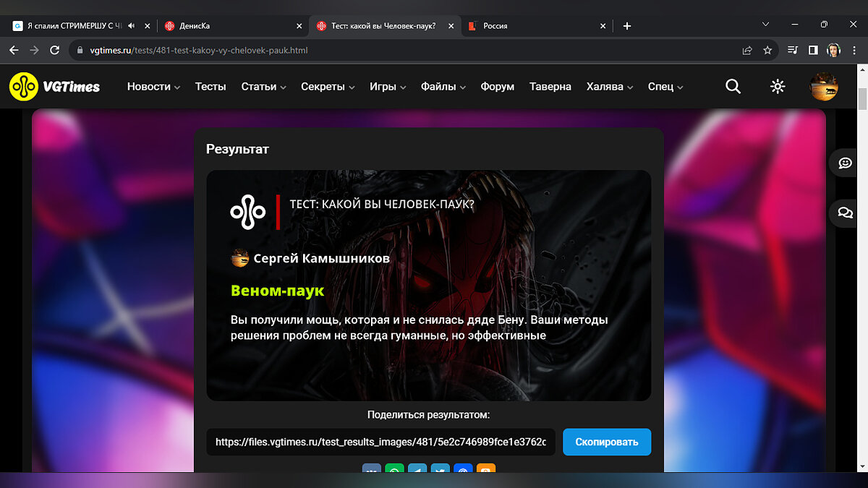
Task: Open the smiley reactions side button
Action: 844,163
